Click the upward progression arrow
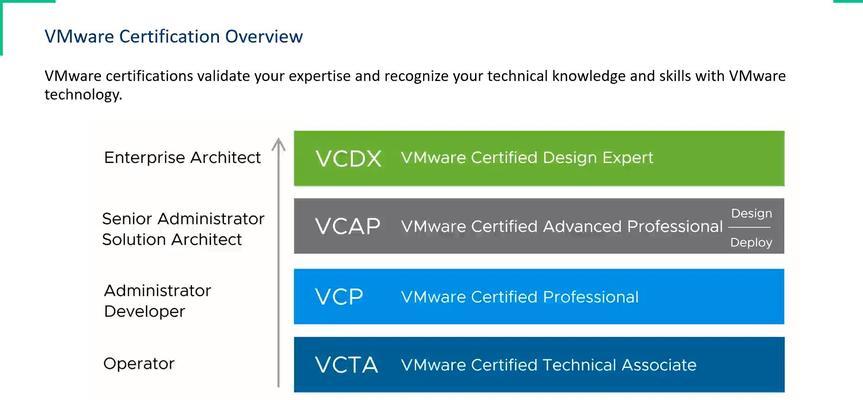863x400 pixels. (x=278, y=262)
